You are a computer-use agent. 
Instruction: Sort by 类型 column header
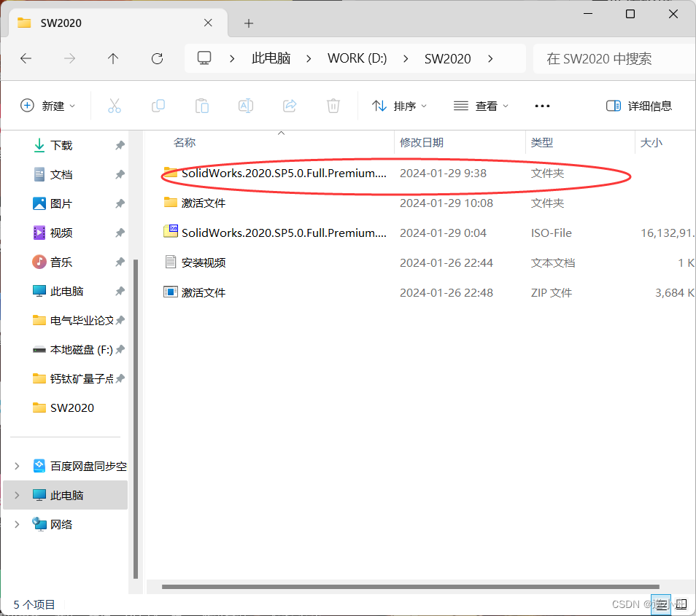pyautogui.click(x=542, y=142)
